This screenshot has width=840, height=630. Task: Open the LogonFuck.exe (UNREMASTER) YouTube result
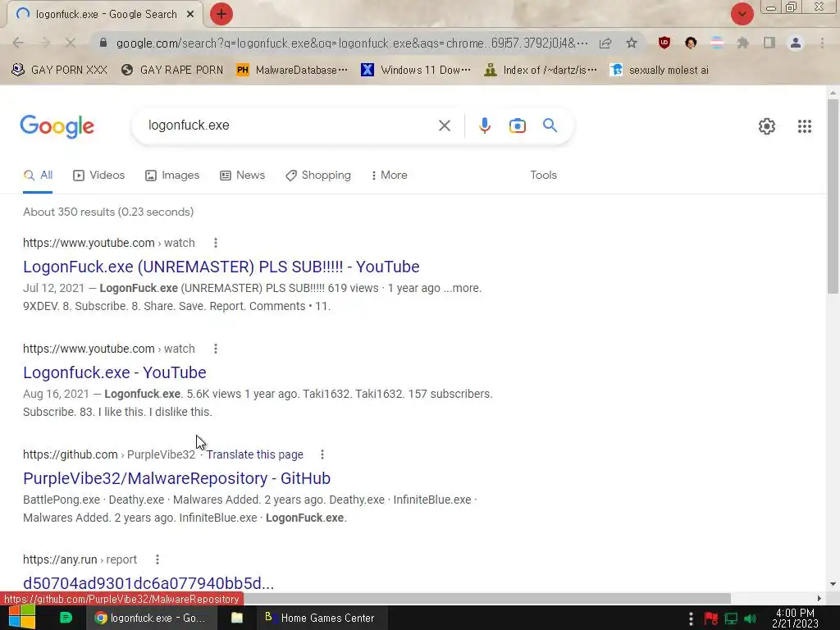click(x=221, y=267)
